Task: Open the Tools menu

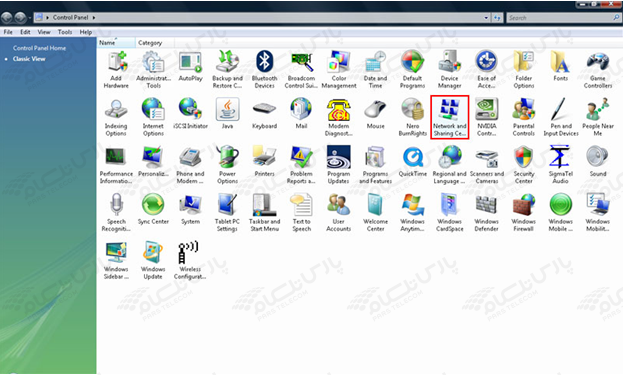Action: [x=65, y=32]
